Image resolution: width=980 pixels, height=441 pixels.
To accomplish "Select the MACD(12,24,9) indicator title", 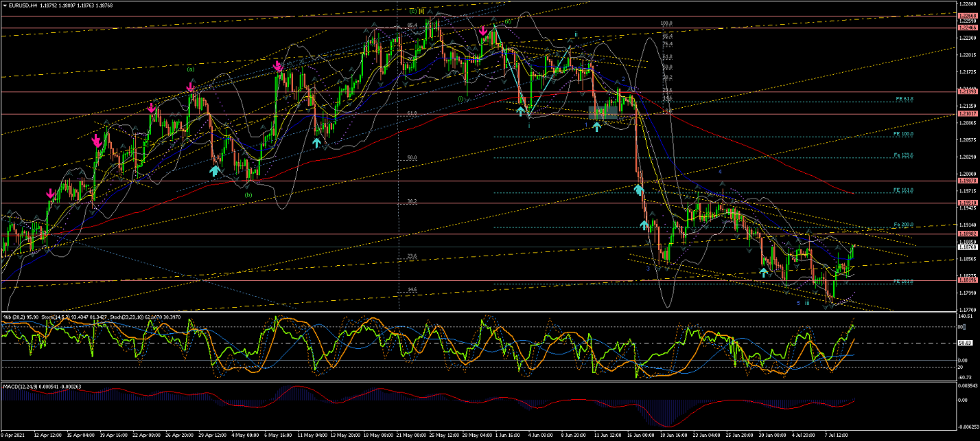I will pyautogui.click(x=21, y=388).
